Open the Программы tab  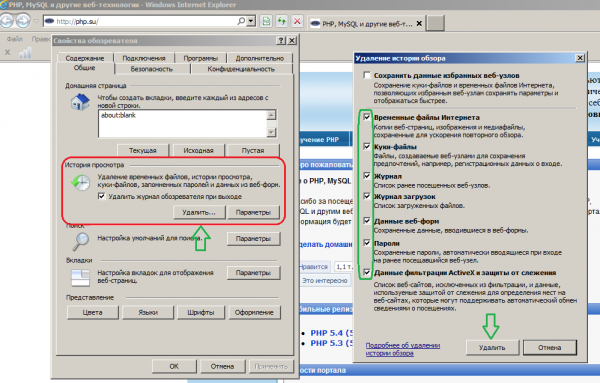pos(201,58)
